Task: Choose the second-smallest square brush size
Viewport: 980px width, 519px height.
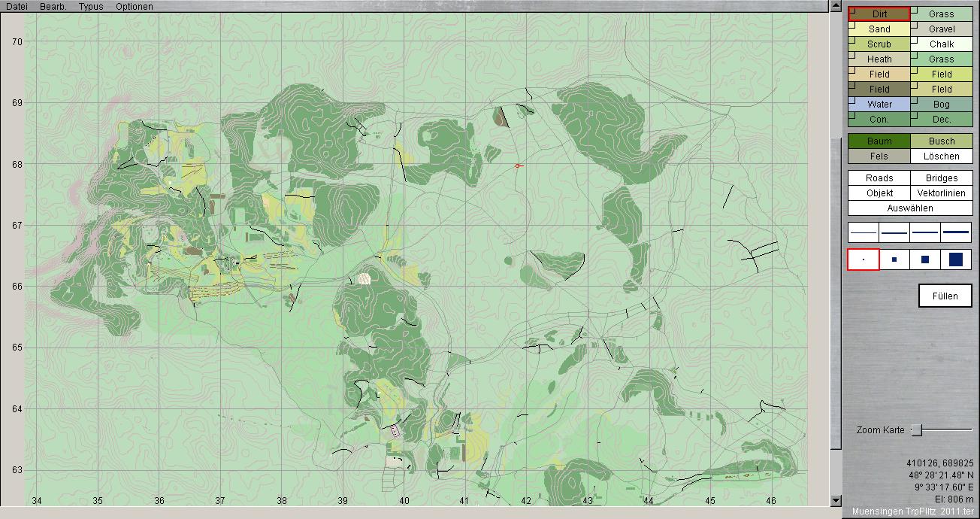Action: [894, 259]
